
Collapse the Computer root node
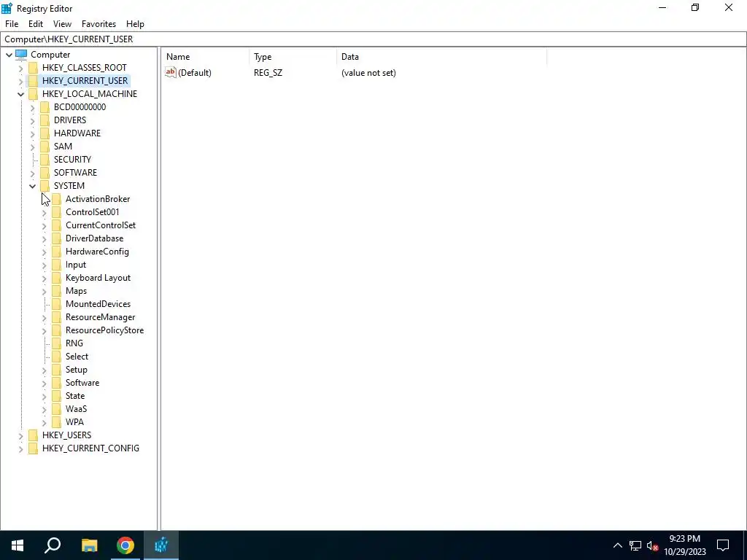pyautogui.click(x=9, y=55)
